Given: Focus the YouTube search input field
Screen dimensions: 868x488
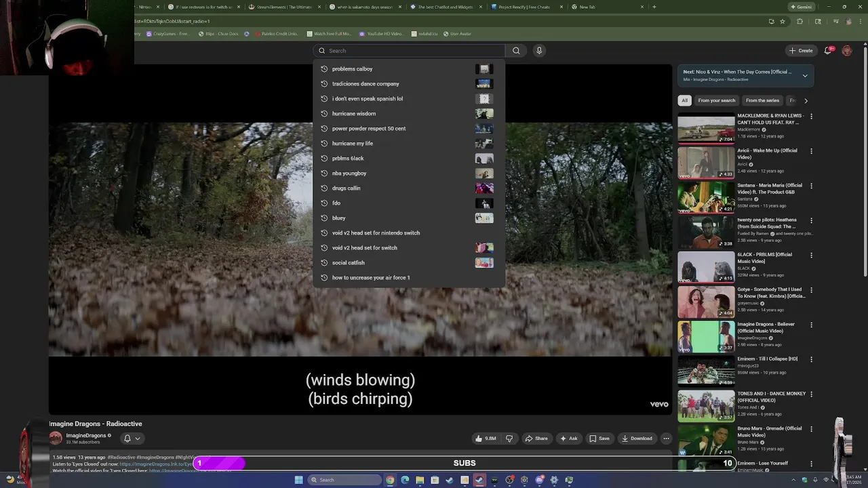Looking at the screenshot, I should [x=410, y=50].
